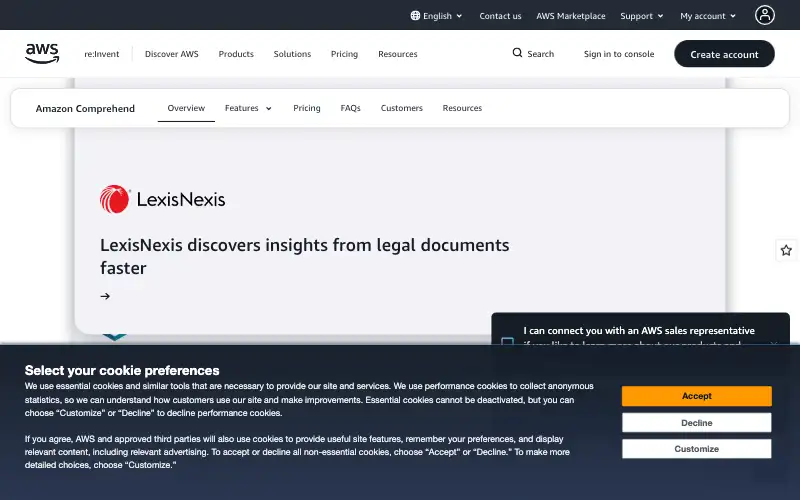This screenshot has width=800, height=500.
Task: Expand the My account dropdown
Action: point(708,16)
